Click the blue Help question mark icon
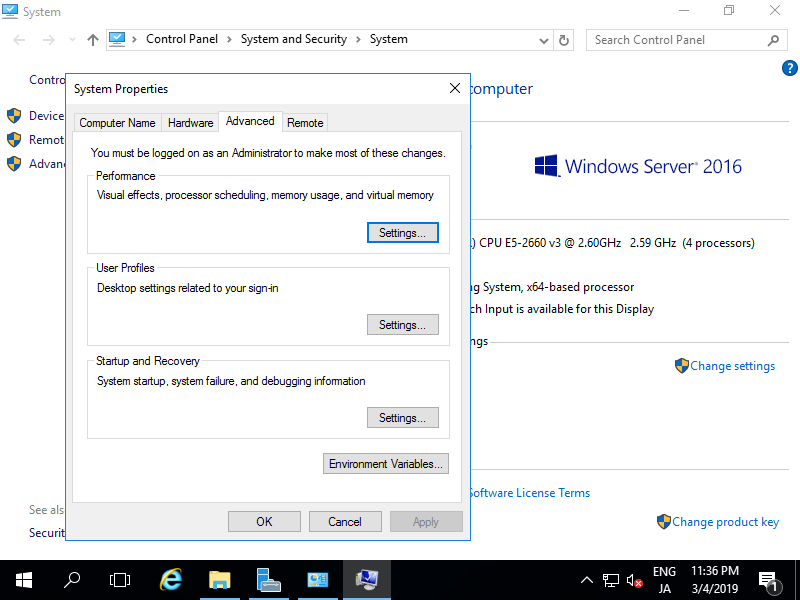Image resolution: width=800 pixels, height=600 pixels. click(789, 68)
